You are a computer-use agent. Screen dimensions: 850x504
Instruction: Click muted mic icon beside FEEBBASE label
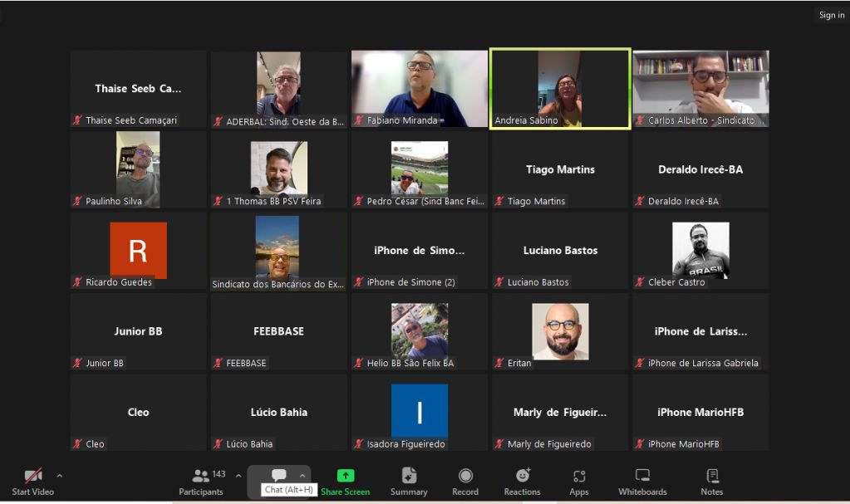218,363
